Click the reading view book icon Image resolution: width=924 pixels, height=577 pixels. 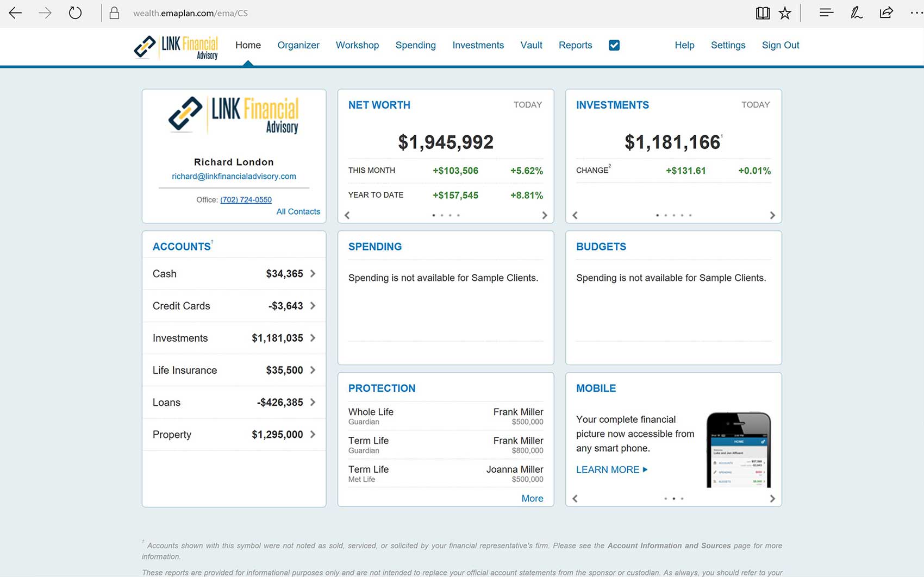click(x=763, y=12)
